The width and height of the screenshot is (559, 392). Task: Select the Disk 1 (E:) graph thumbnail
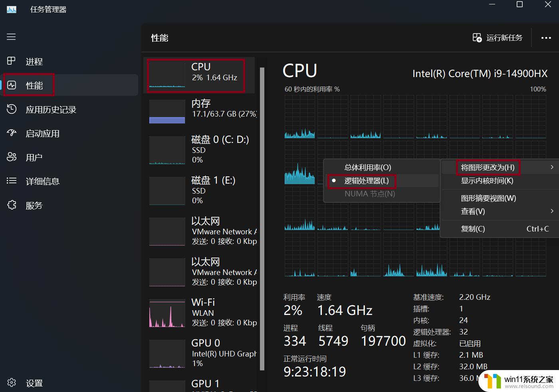pos(167,191)
